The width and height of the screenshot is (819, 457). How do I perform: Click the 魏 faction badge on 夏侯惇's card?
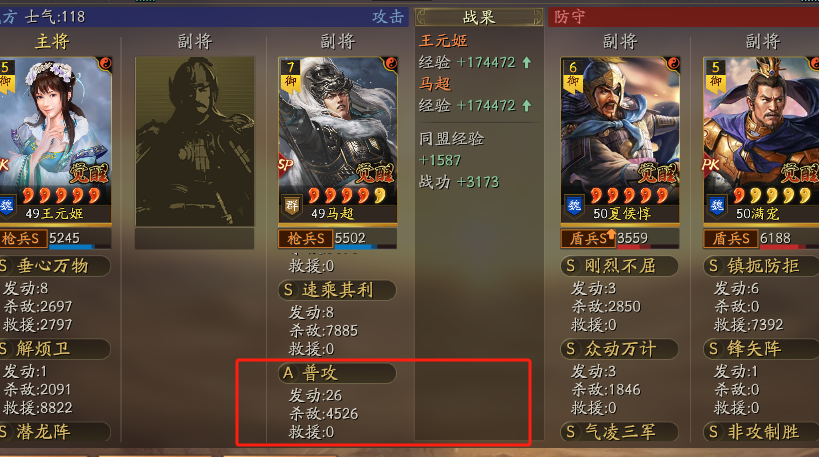(x=574, y=205)
